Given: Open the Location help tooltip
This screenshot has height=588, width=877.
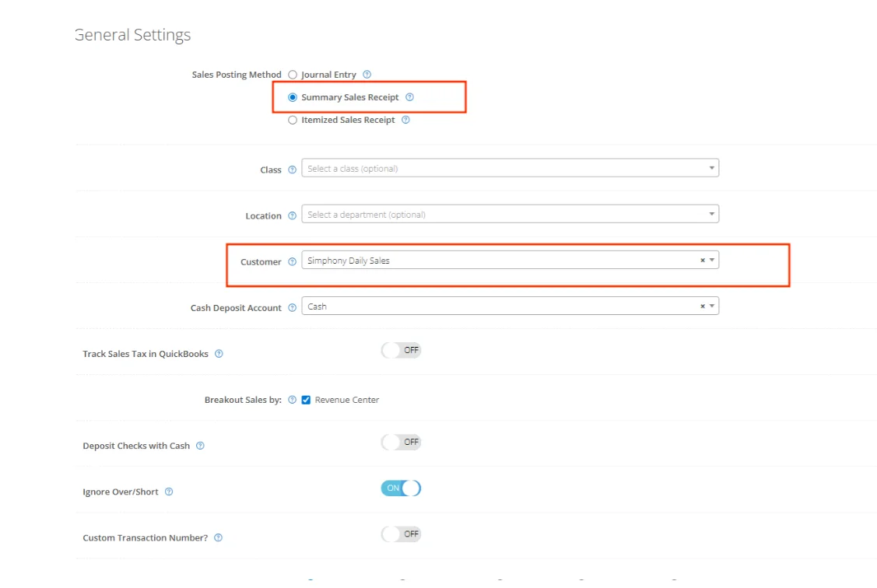Looking at the screenshot, I should tap(292, 215).
